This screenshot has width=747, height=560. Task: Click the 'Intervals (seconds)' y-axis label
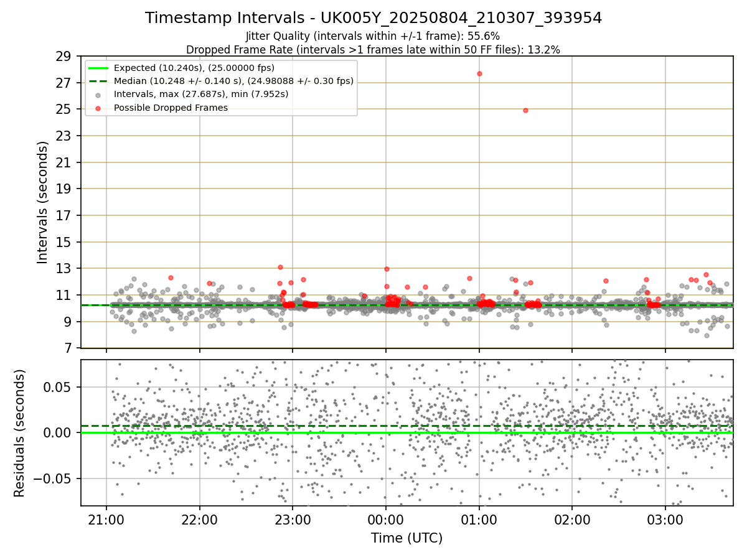[x=42, y=202]
